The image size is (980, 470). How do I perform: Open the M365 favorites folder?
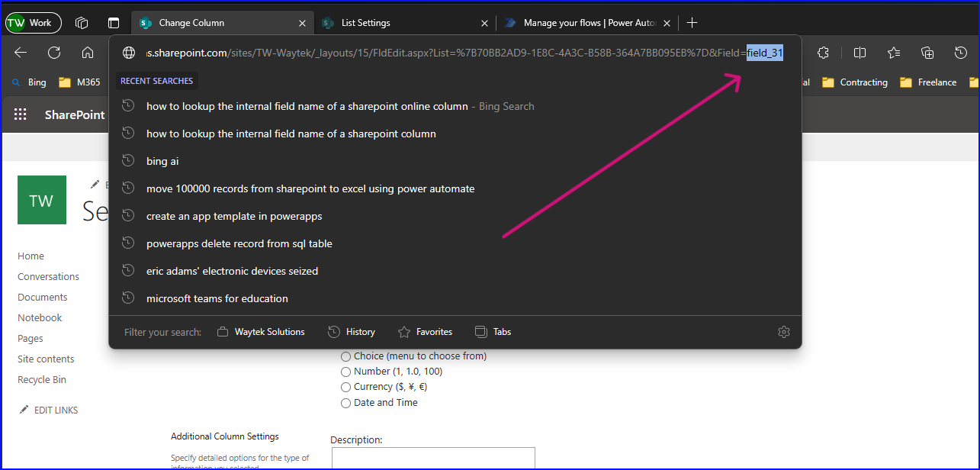tap(79, 82)
